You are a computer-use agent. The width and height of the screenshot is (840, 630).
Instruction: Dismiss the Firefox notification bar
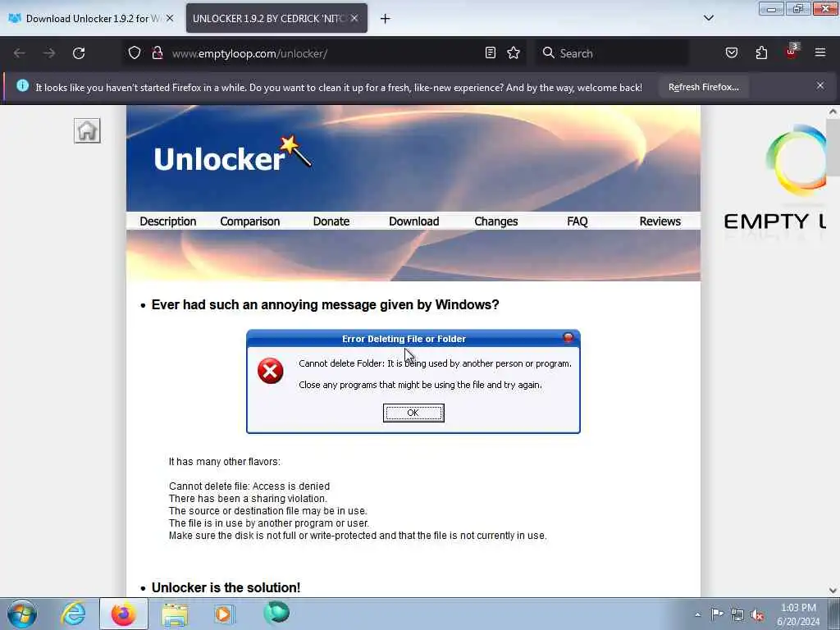coord(820,85)
